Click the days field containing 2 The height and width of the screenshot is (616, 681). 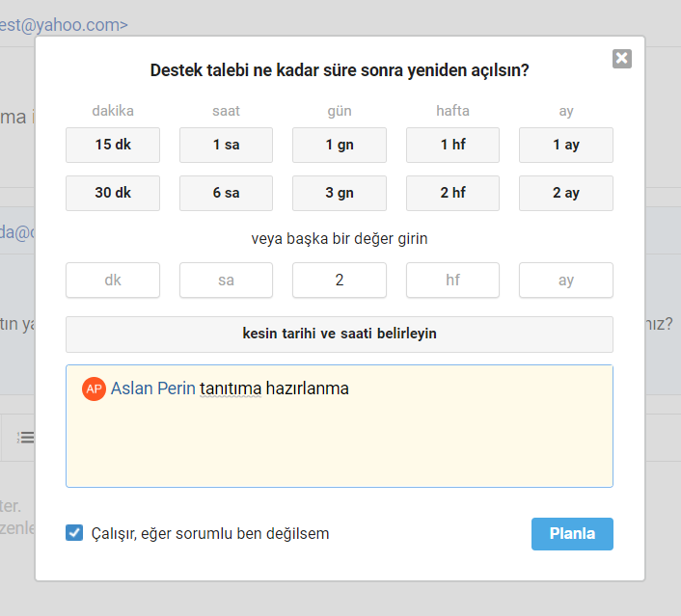[340, 280]
